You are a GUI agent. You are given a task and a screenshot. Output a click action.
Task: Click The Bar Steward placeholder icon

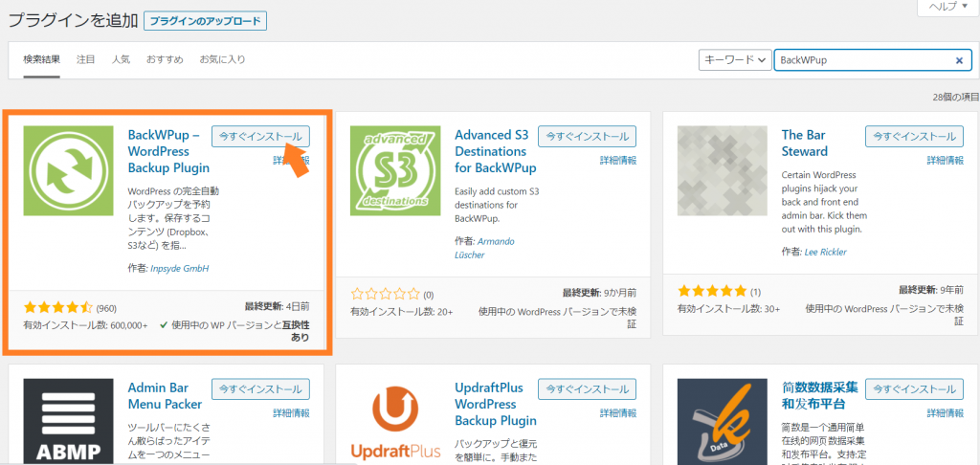pyautogui.click(x=722, y=170)
